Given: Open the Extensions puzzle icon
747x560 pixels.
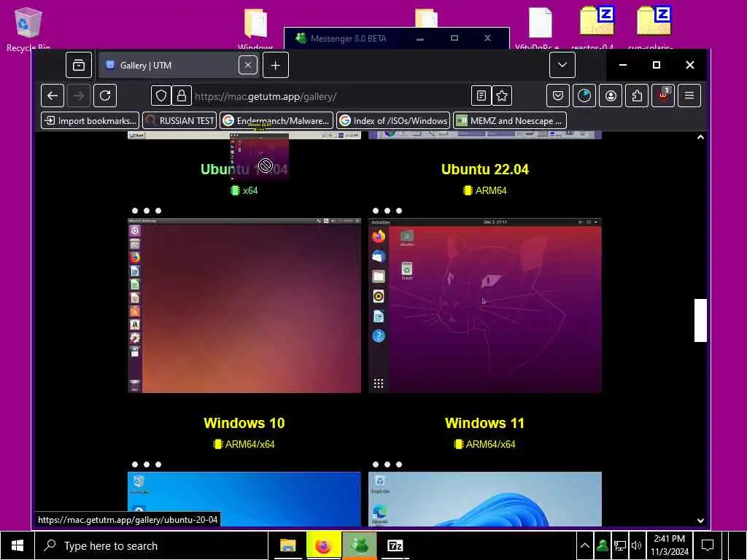Looking at the screenshot, I should tap(637, 96).
